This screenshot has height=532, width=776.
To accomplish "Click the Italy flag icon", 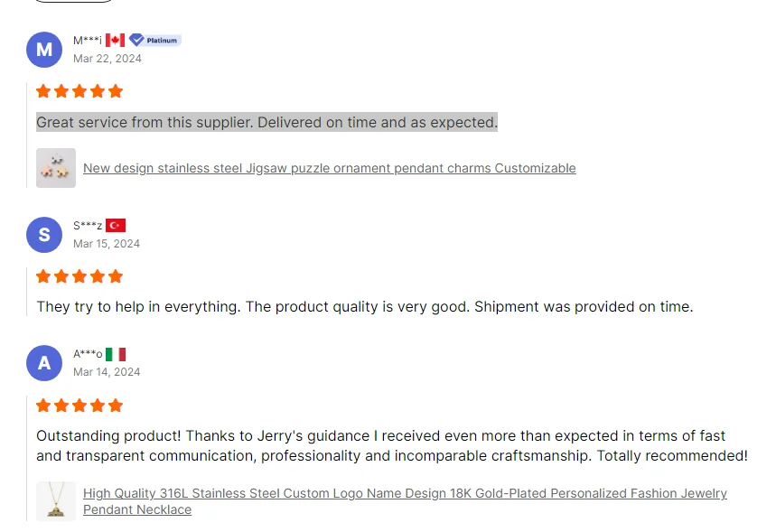I will [116, 354].
